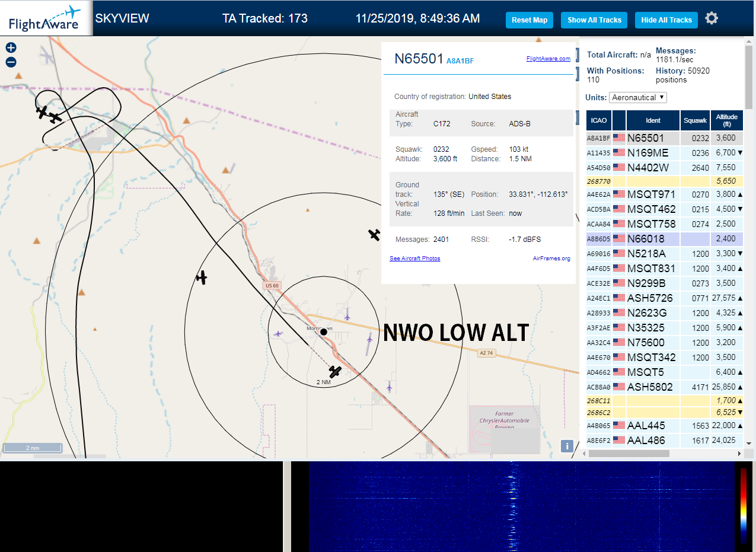
Task: Click the US flag beside N169ME
Action: click(619, 152)
